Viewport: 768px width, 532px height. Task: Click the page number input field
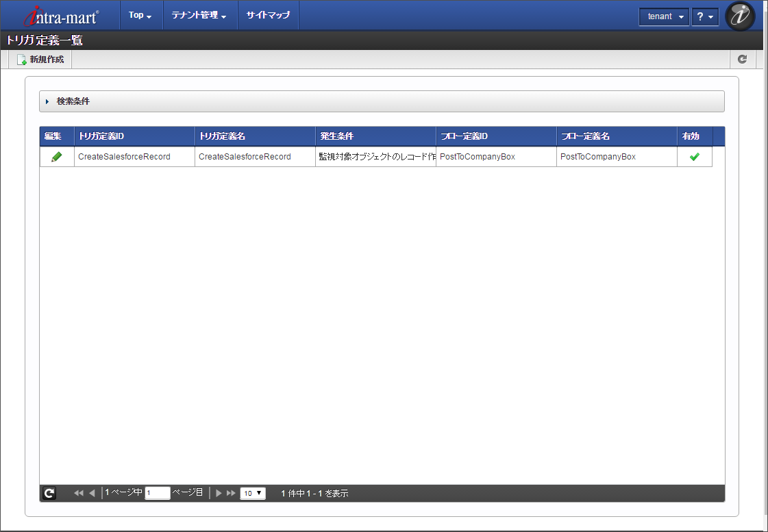pos(157,493)
